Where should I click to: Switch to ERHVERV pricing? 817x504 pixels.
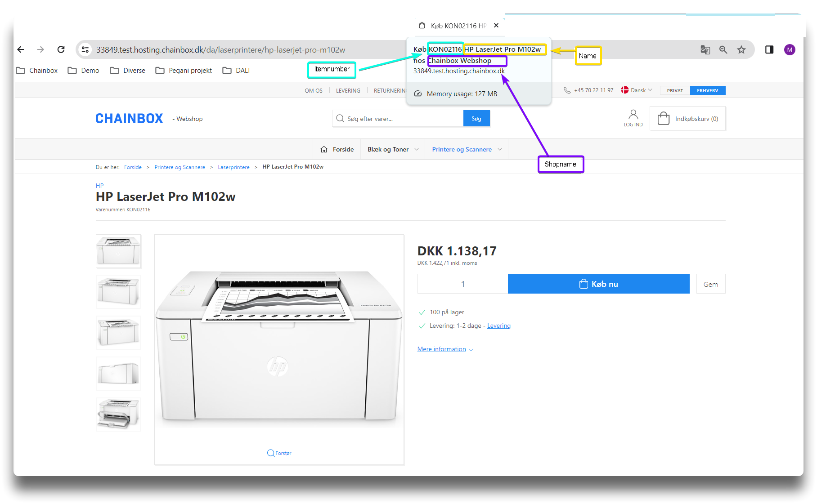[708, 90]
